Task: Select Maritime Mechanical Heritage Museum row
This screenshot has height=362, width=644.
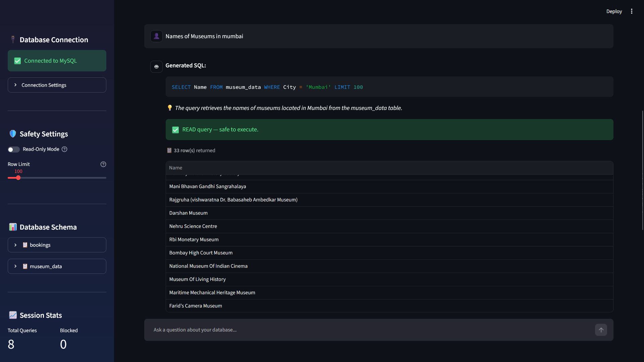Action: 389,293
